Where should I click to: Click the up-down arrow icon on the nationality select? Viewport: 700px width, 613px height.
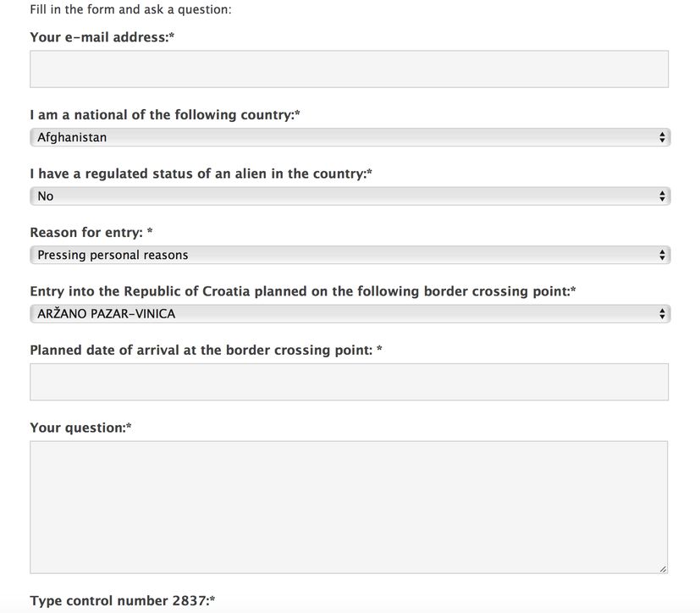click(662, 137)
